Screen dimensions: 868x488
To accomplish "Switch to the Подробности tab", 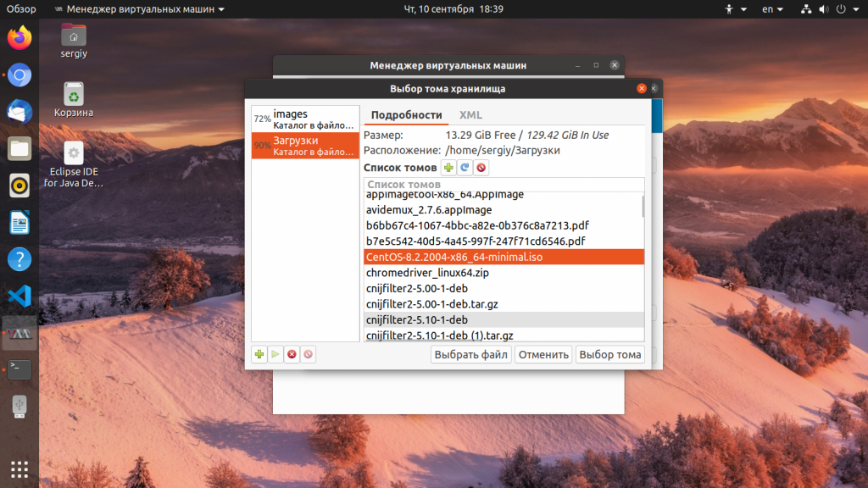I will click(x=406, y=115).
